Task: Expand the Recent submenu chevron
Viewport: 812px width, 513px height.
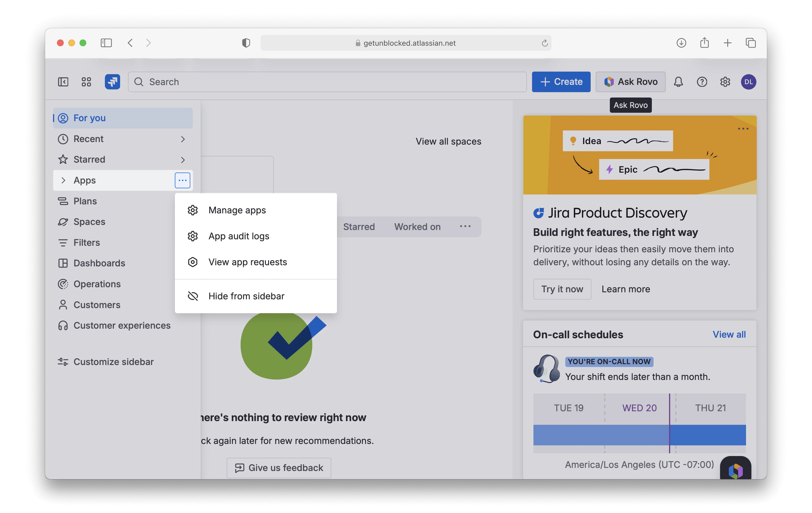Action: 183,139
